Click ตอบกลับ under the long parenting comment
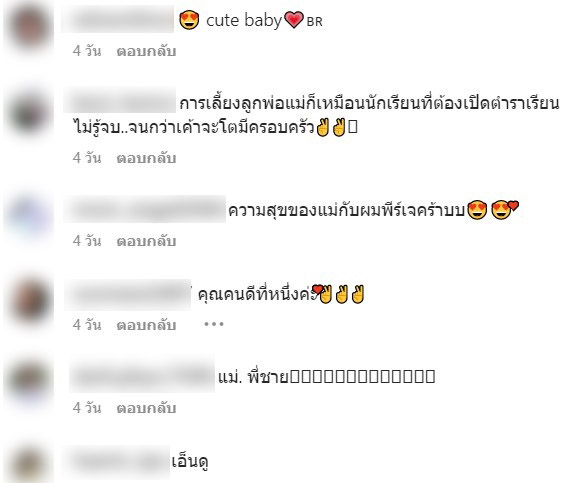The image size is (571, 483). [x=146, y=158]
